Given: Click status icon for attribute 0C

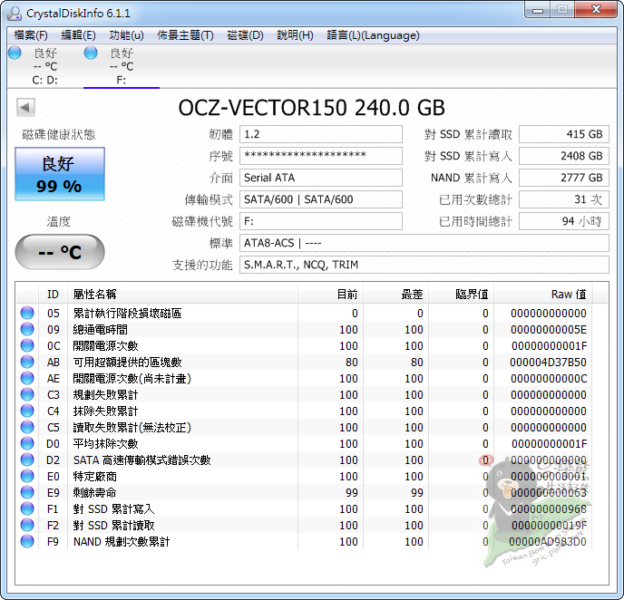Looking at the screenshot, I should [27, 346].
